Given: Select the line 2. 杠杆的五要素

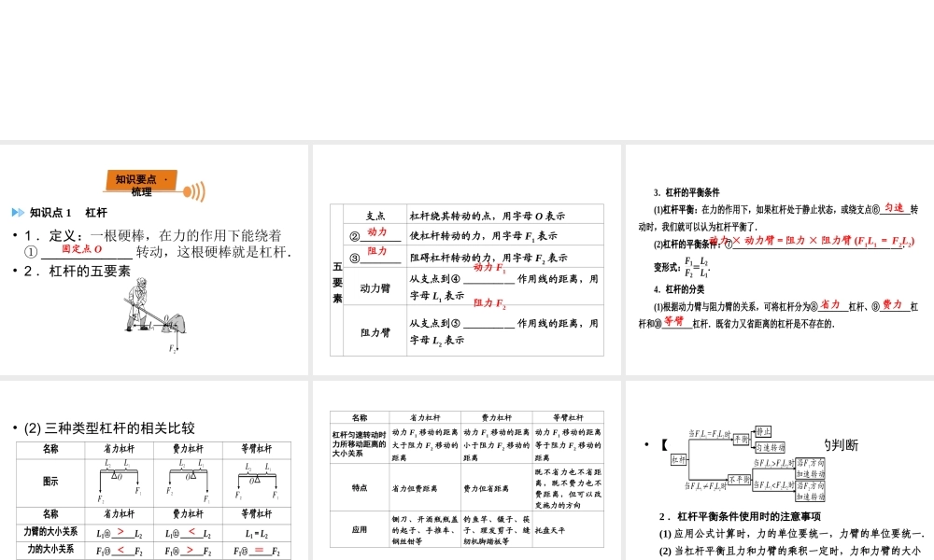Looking at the screenshot, I should pos(78,272).
